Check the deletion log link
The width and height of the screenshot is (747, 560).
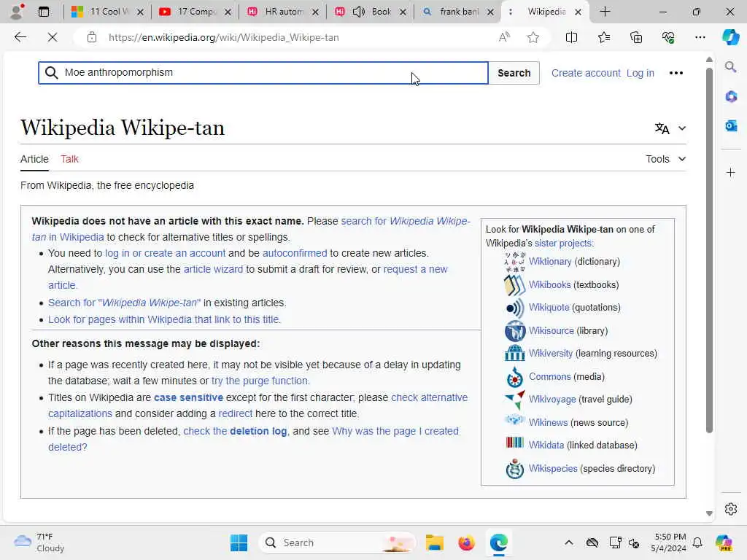[236, 431]
